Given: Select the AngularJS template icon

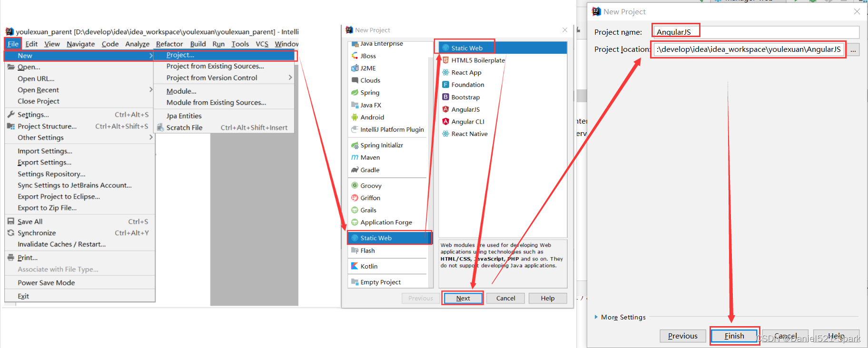Looking at the screenshot, I should tap(445, 109).
